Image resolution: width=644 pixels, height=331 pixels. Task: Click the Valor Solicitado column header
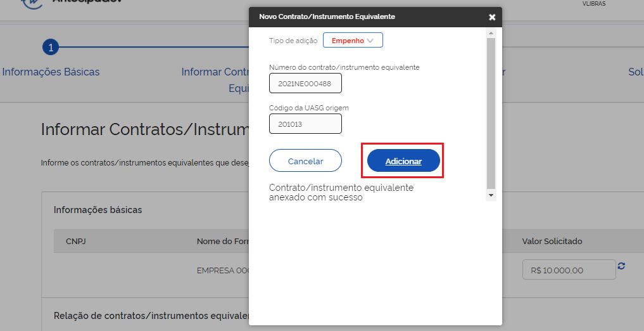(x=552, y=242)
